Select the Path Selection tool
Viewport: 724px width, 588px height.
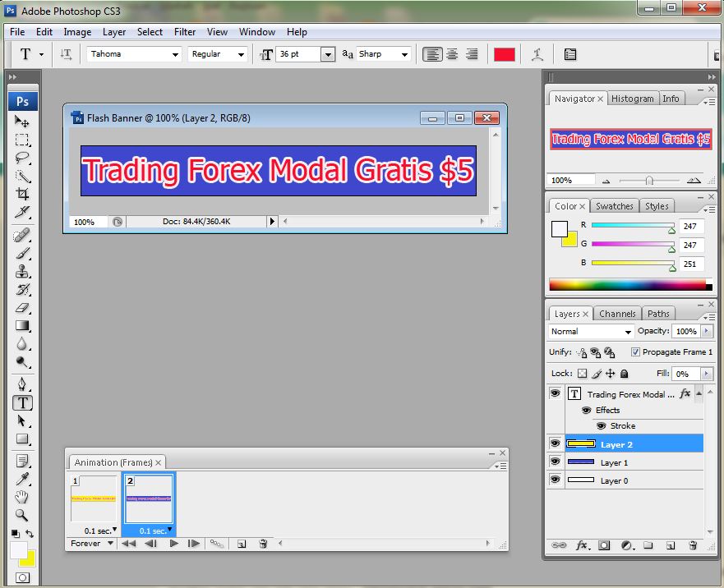21,421
